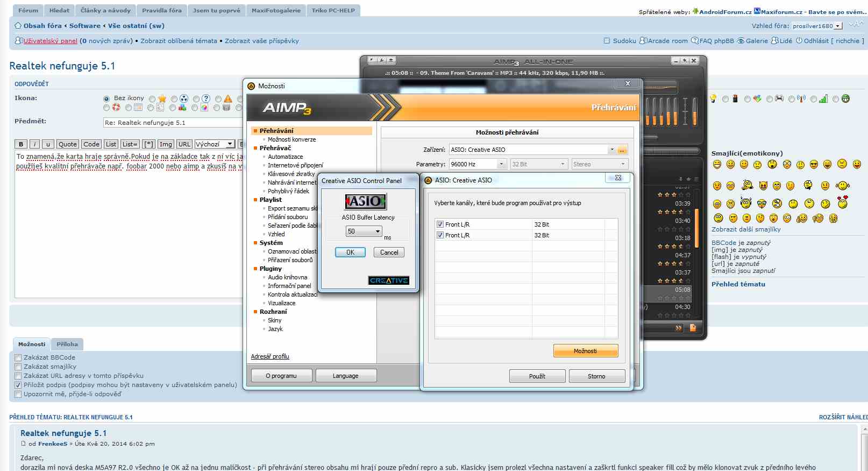Select Možnosti konverze in settings tree
The width and height of the screenshot is (868, 471).
(291, 139)
